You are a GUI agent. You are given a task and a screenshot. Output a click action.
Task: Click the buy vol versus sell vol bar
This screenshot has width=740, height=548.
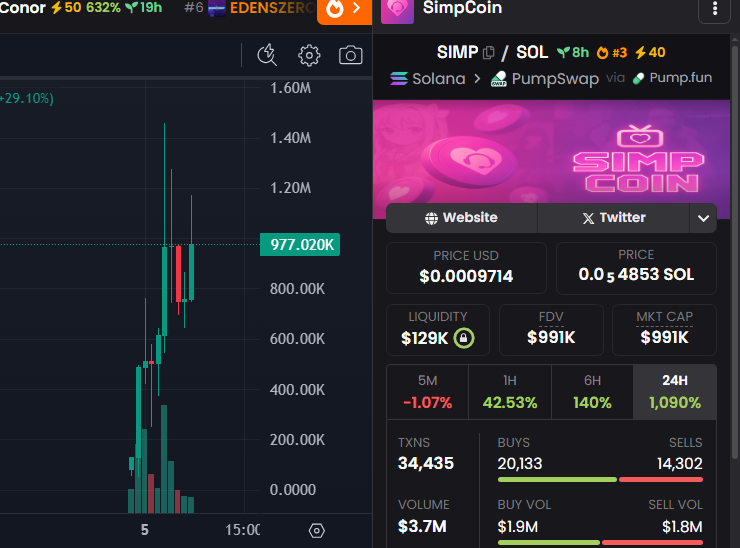point(600,543)
